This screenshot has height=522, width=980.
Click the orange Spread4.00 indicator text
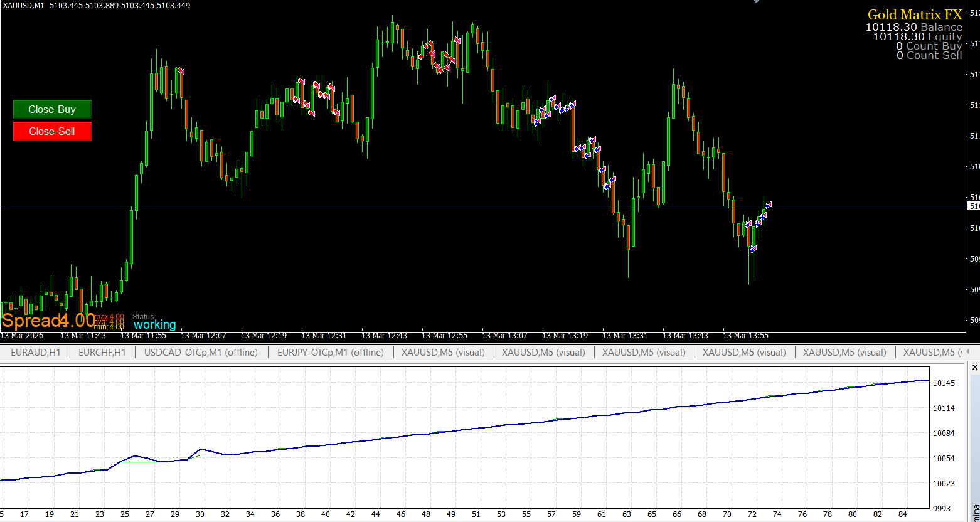pyautogui.click(x=48, y=321)
